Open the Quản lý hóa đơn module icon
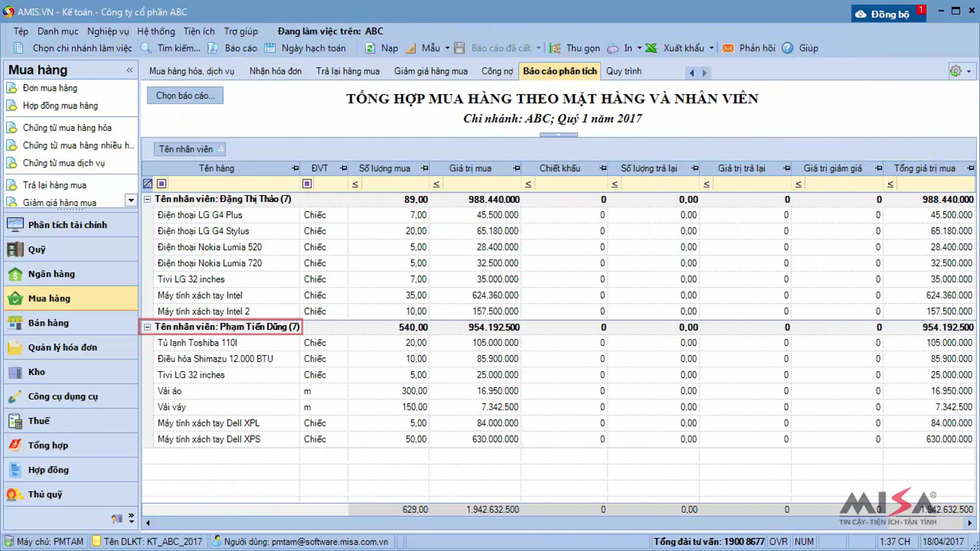This screenshot has width=980, height=551. [x=15, y=347]
